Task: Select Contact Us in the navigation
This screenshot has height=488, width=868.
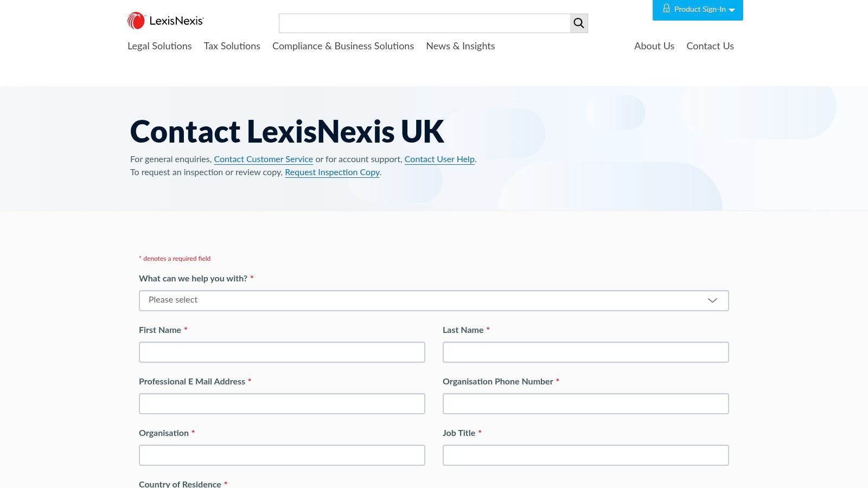Action: point(710,47)
